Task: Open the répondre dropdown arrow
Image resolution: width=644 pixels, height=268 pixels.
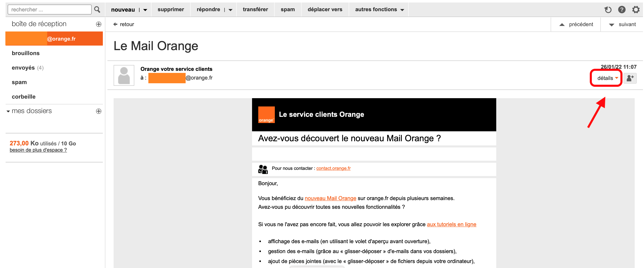Action: click(231, 10)
